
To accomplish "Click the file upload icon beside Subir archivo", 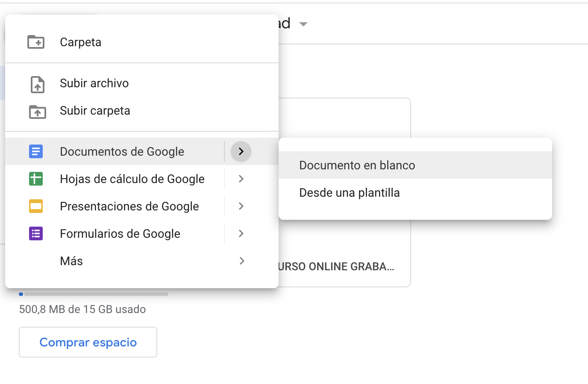I will coord(38,84).
